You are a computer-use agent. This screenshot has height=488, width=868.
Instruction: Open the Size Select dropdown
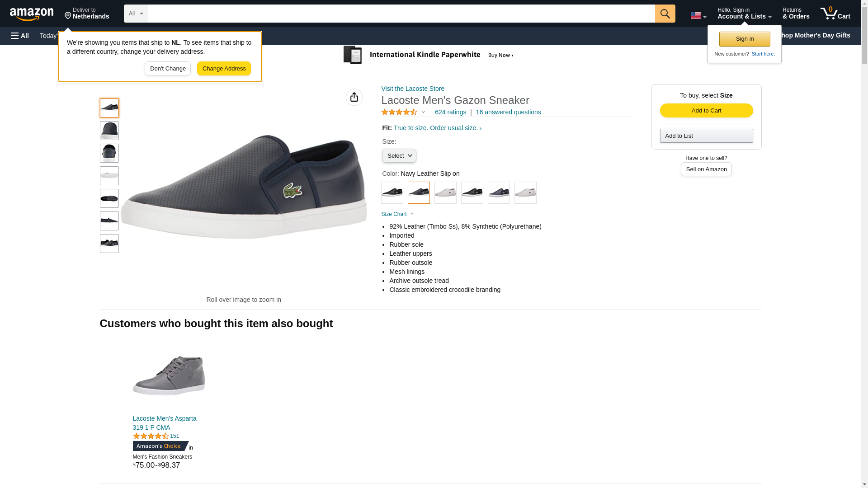[x=399, y=156]
